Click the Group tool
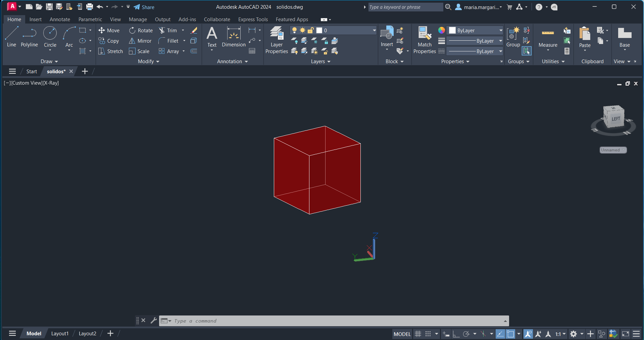Image resolution: width=644 pixels, height=340 pixels. coord(513,37)
